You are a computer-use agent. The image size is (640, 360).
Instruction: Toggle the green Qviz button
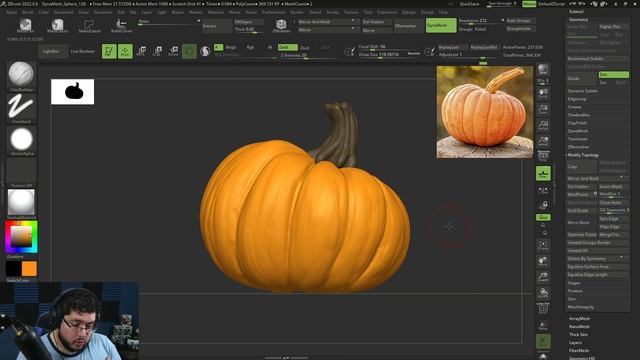tap(543, 217)
